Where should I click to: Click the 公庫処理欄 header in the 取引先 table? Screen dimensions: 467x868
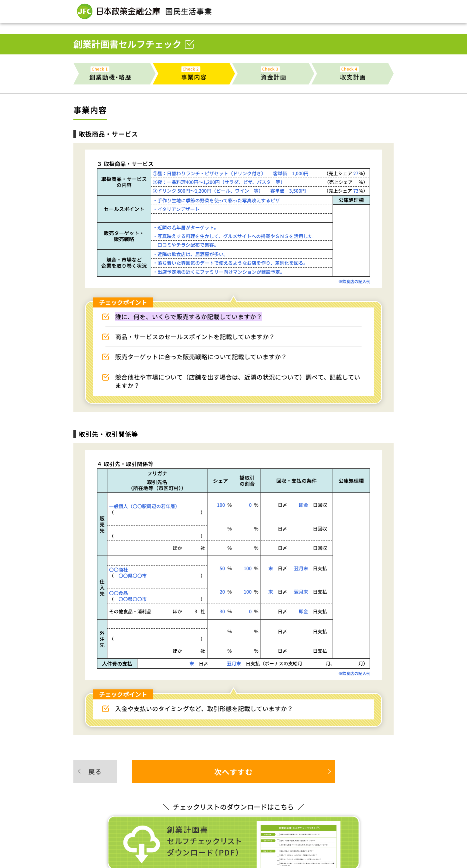point(351,481)
